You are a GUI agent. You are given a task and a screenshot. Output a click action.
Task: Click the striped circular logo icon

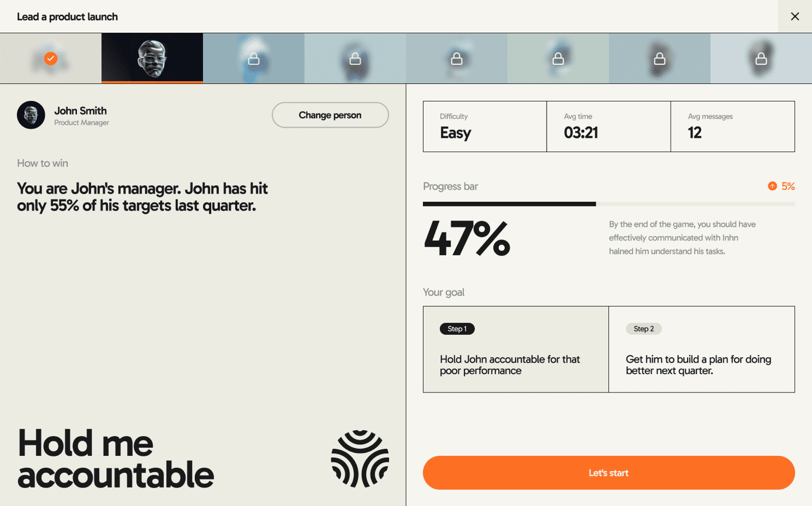(x=360, y=459)
